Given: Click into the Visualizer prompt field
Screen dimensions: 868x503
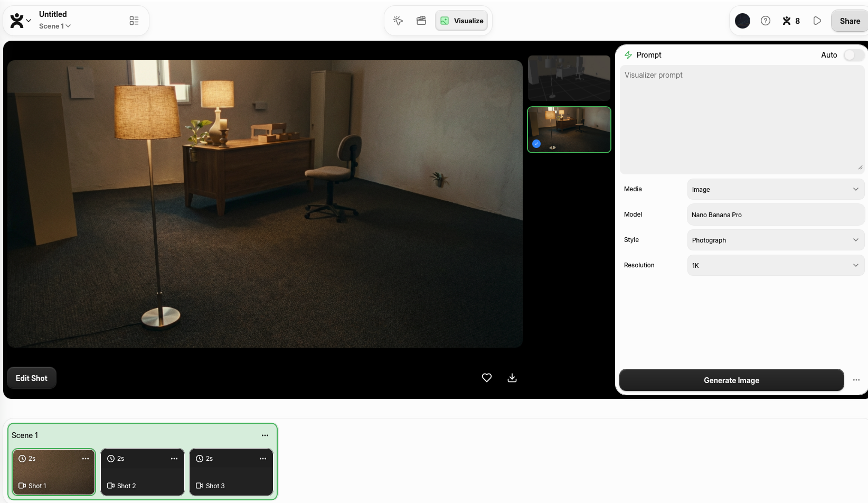Looking at the screenshot, I should point(741,119).
